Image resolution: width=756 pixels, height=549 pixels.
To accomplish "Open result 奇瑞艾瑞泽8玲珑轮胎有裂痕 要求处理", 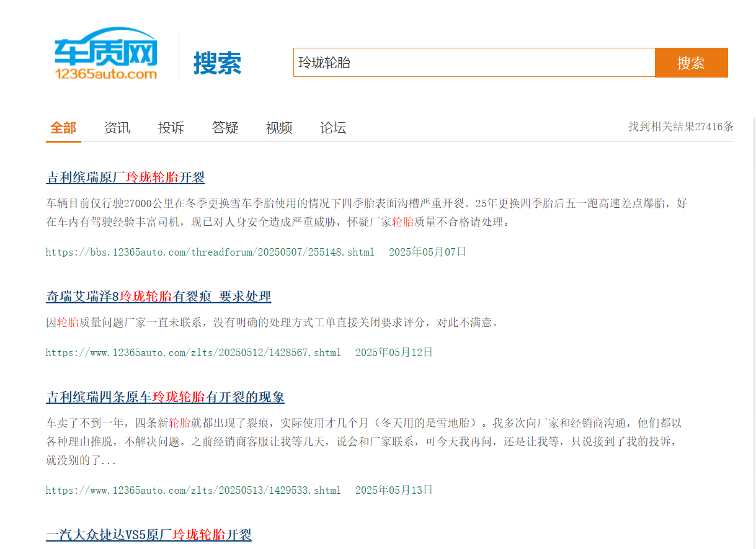I will 159,297.
